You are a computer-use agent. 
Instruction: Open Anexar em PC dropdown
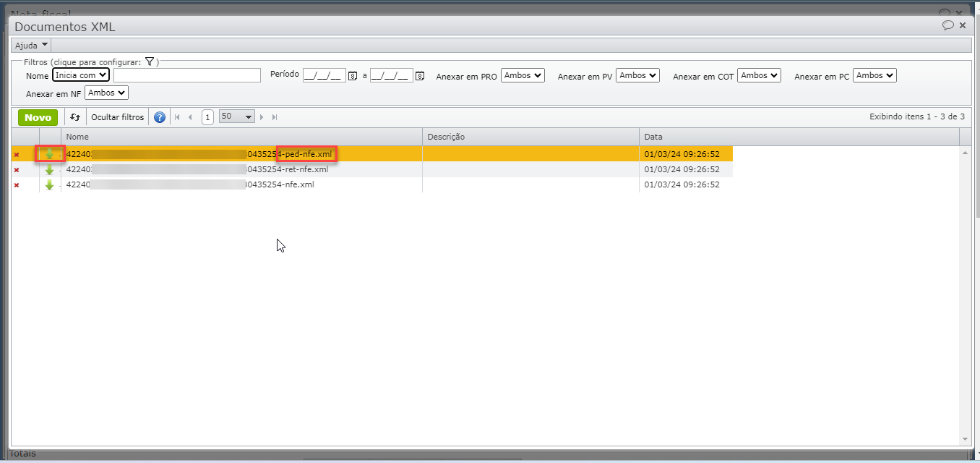coord(874,75)
